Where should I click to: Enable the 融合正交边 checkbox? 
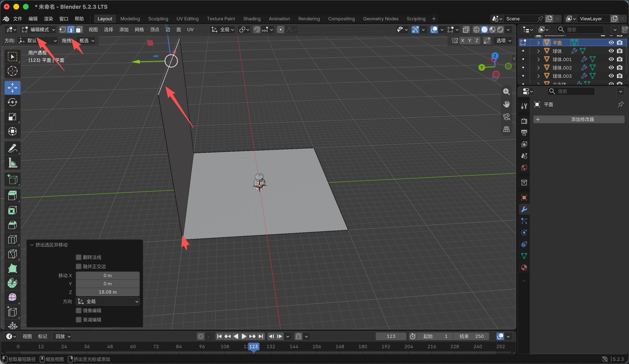79,266
